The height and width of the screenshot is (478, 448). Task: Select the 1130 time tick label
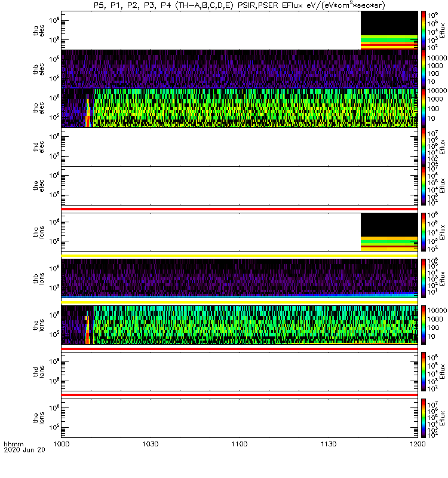[329, 444]
